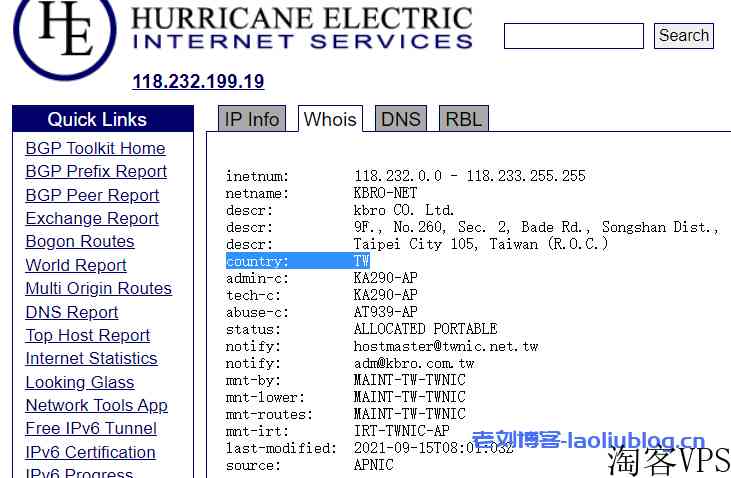Image resolution: width=731 pixels, height=478 pixels.
Task: Click the tech-c label
Action: (253, 295)
